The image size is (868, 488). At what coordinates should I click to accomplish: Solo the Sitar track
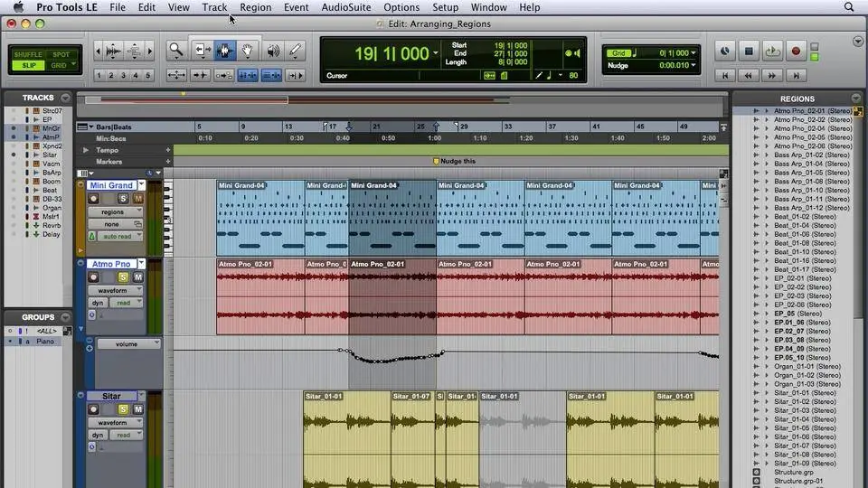click(123, 409)
